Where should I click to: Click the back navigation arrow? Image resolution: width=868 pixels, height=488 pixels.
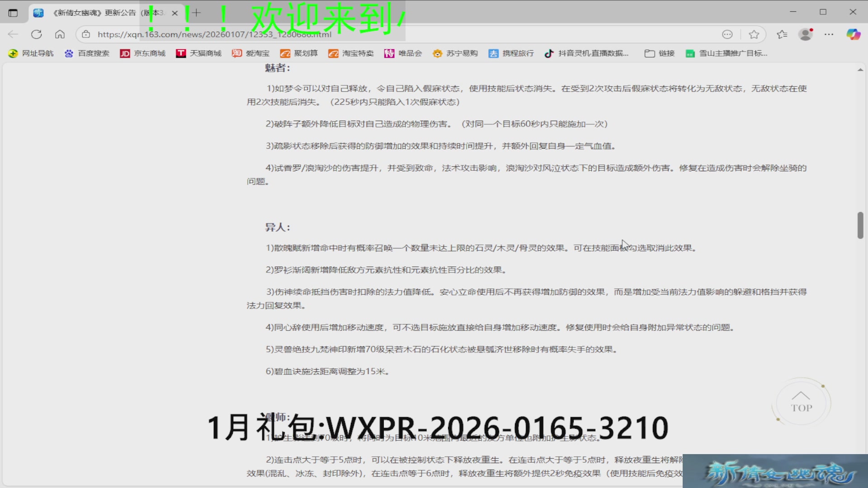[x=13, y=34]
